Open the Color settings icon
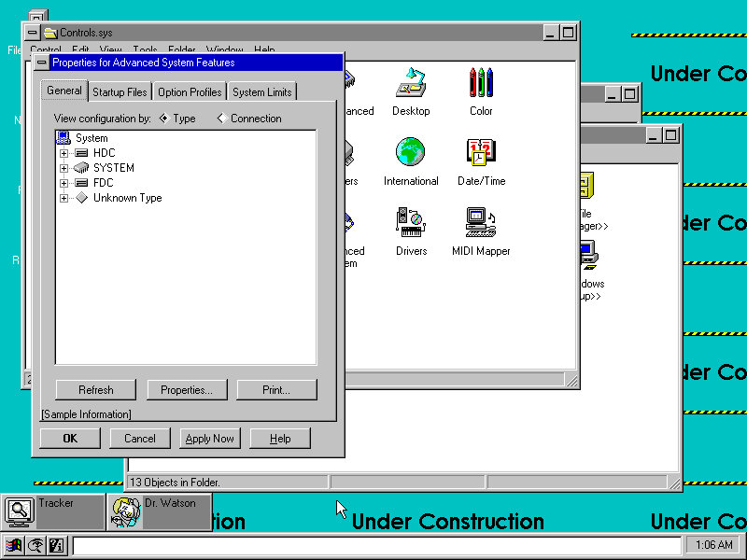Viewport: 747px width, 560px height. (x=481, y=84)
